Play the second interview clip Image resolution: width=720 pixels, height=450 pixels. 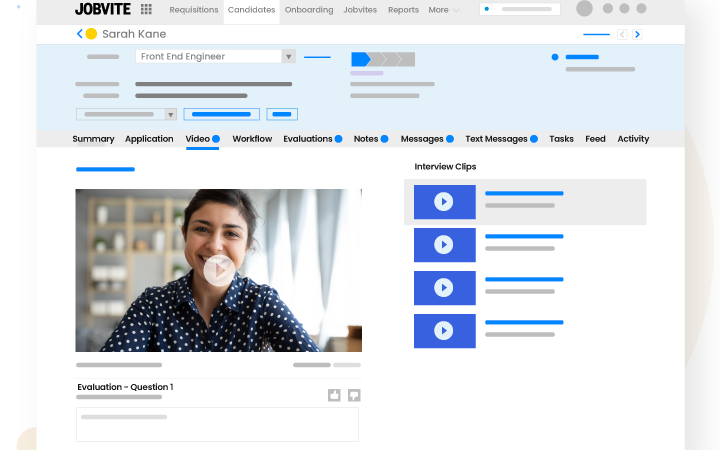pos(444,245)
